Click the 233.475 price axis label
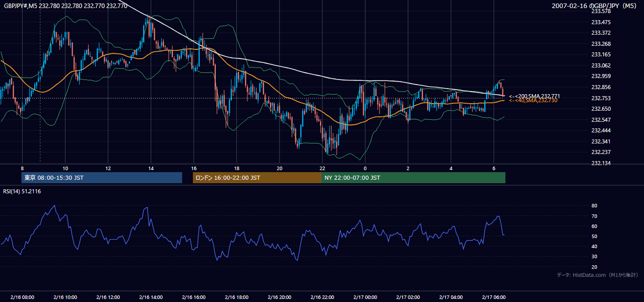Viewport: 644px width, 302px height. point(601,22)
